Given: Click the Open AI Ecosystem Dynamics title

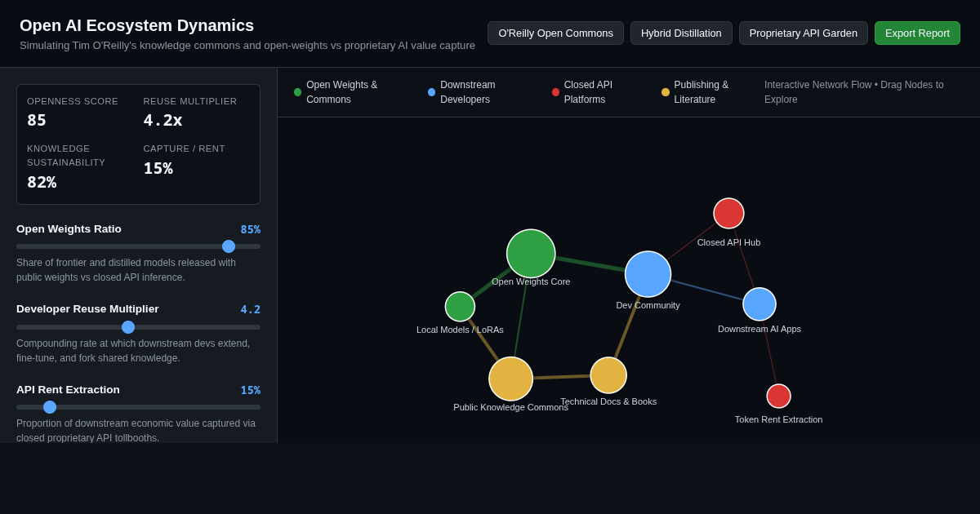Looking at the screenshot, I should point(136,25).
